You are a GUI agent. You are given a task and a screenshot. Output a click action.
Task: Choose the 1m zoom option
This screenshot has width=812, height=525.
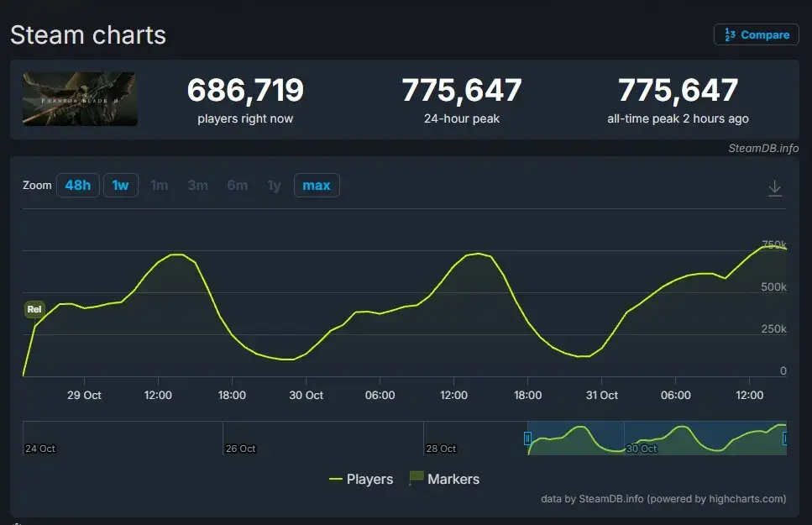[159, 185]
